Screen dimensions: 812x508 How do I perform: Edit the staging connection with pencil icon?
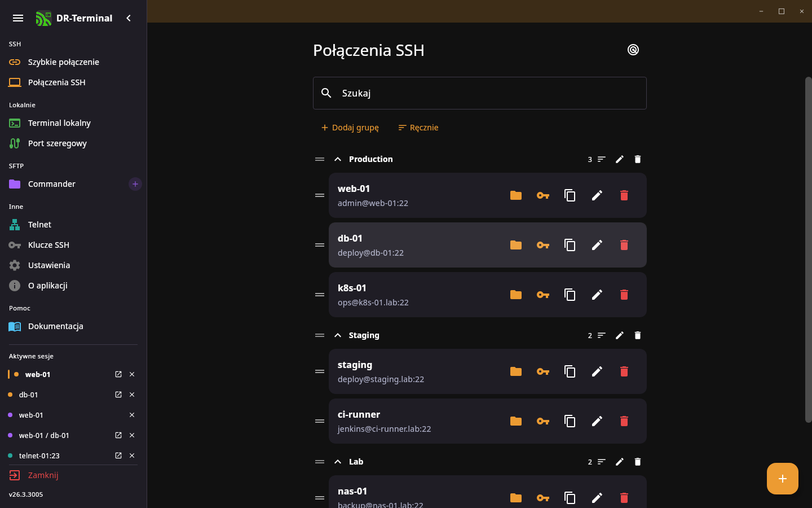tap(597, 371)
